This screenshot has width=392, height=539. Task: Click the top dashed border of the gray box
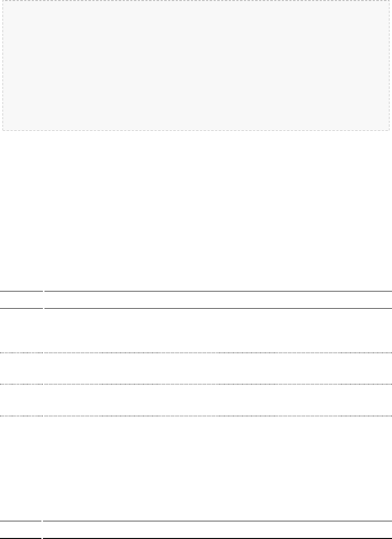coord(196,1)
